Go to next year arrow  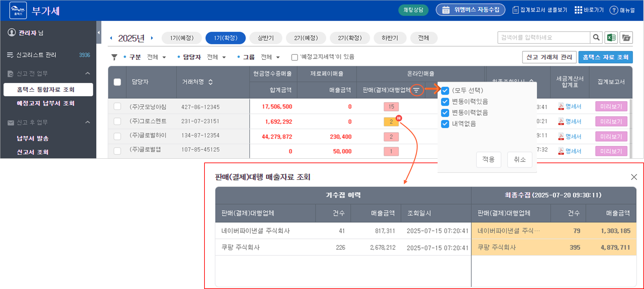click(x=152, y=38)
